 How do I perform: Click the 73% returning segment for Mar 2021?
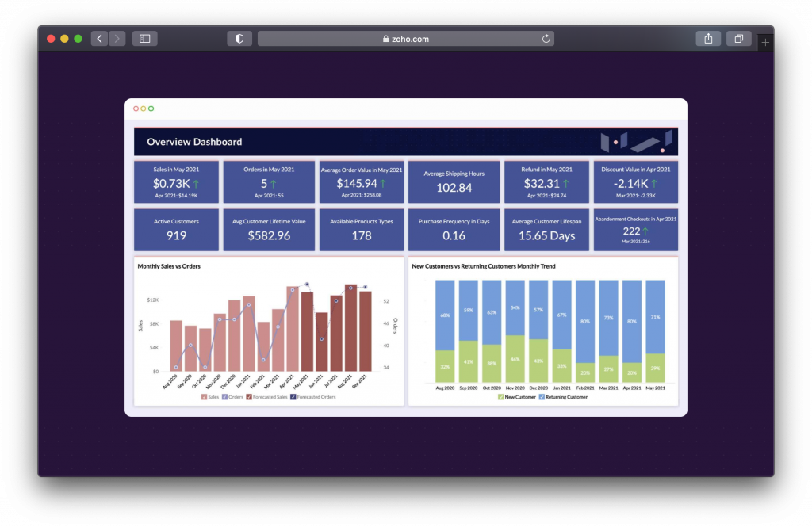click(608, 318)
